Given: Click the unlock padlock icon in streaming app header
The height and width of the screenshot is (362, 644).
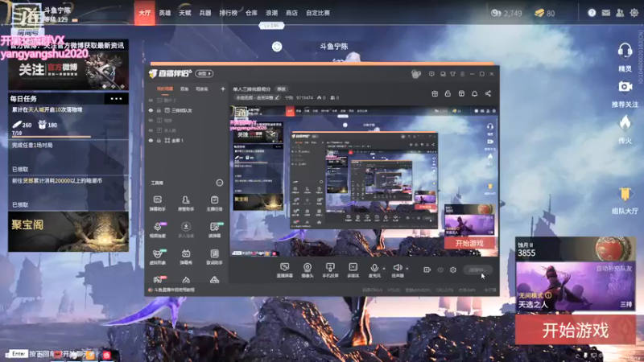Looking at the screenshot, I should pos(448,93).
